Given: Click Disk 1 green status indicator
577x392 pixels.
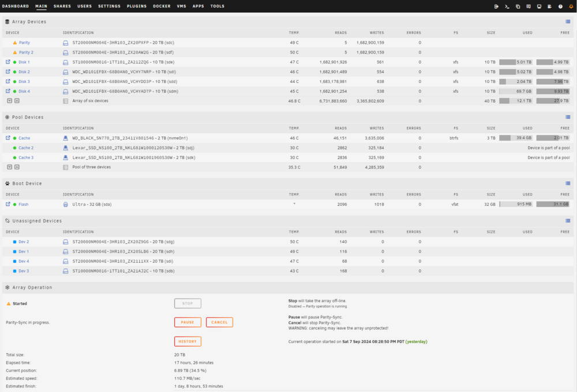Looking at the screenshot, I should click(15, 62).
